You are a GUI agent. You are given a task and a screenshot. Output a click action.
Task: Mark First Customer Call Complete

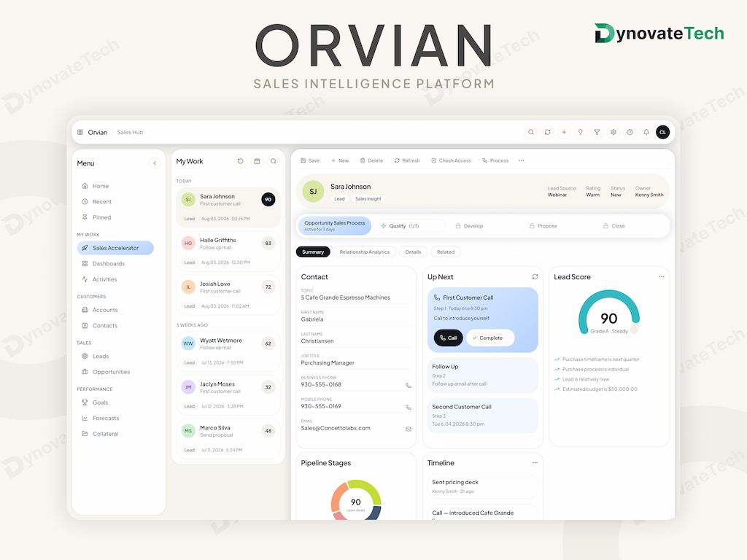click(491, 338)
